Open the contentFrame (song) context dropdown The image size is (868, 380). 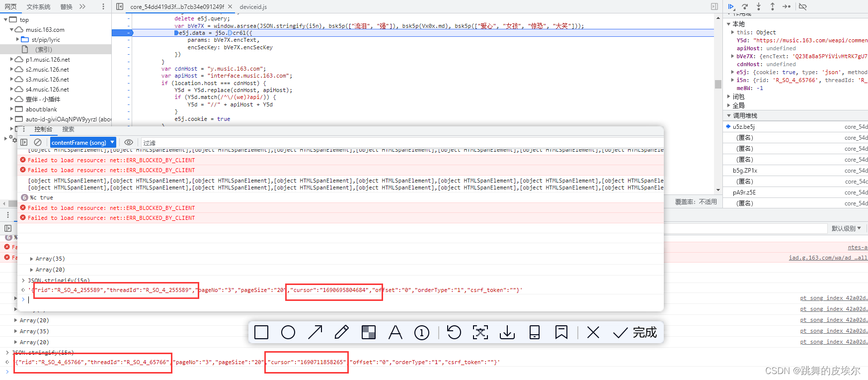pyautogui.click(x=83, y=142)
